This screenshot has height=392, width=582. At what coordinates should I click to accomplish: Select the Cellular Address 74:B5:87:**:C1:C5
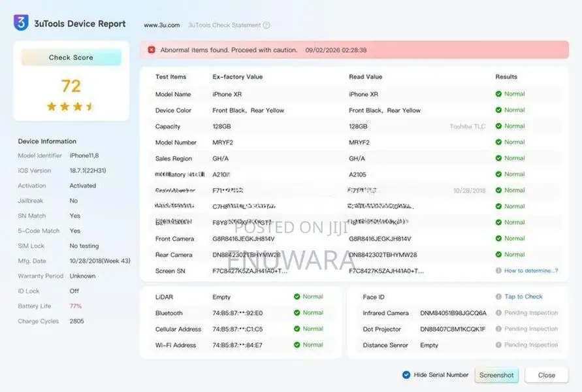tap(238, 329)
